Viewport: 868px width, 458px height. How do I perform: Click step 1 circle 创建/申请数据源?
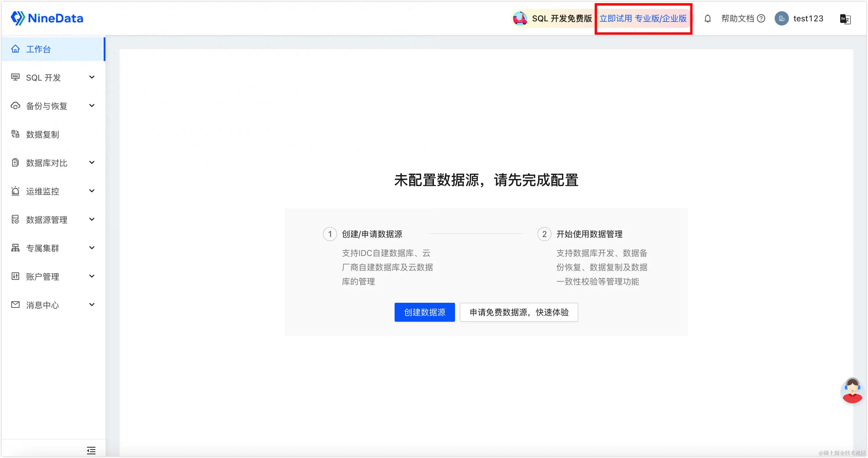click(330, 234)
